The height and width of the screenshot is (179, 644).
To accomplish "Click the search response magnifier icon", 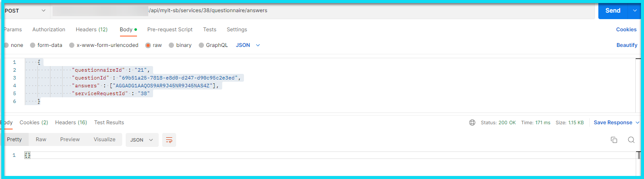I will coord(631,140).
